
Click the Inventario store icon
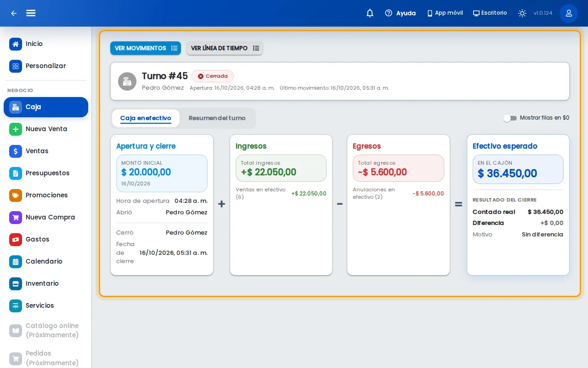[x=16, y=284]
